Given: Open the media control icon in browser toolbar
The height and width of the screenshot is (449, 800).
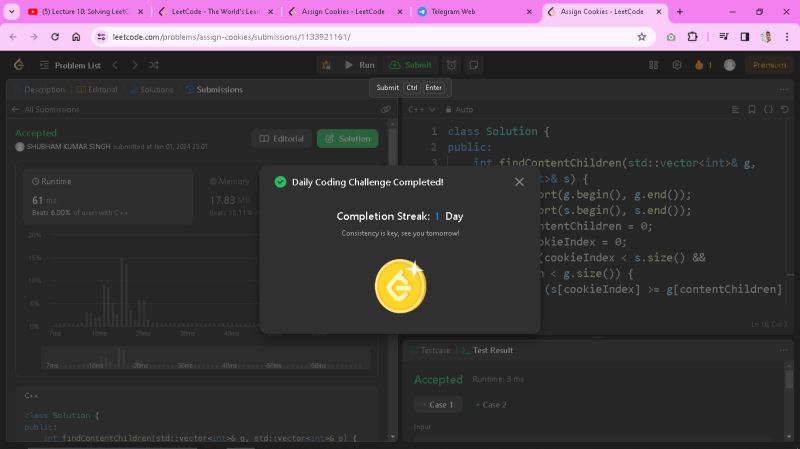Looking at the screenshot, I should pyautogui.click(x=723, y=37).
